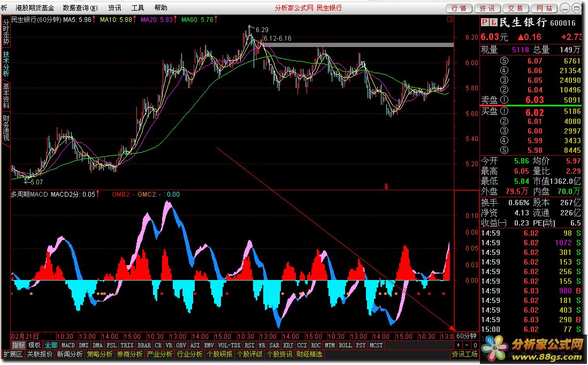Click the red $ marker under the chart
Screen dimensions: 588x365
386,187
